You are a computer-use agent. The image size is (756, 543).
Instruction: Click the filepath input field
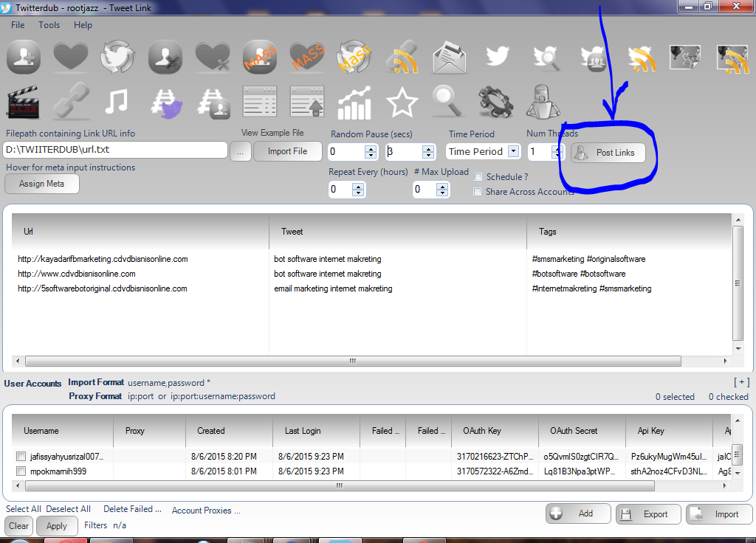115,150
